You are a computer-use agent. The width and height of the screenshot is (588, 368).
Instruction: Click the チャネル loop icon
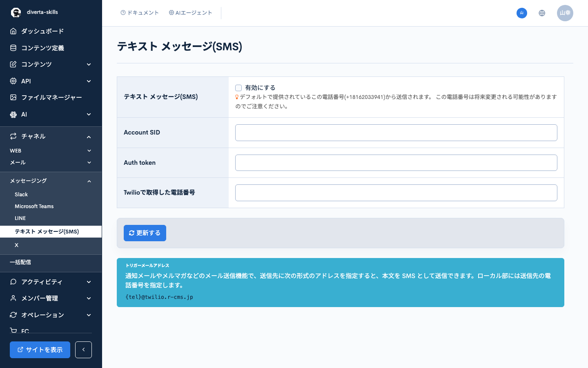[x=13, y=136]
